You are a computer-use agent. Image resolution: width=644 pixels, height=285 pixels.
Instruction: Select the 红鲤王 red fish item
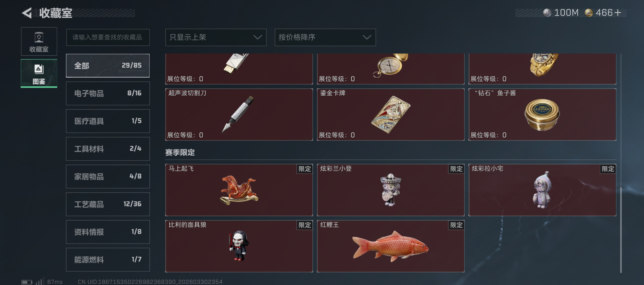pos(391,246)
